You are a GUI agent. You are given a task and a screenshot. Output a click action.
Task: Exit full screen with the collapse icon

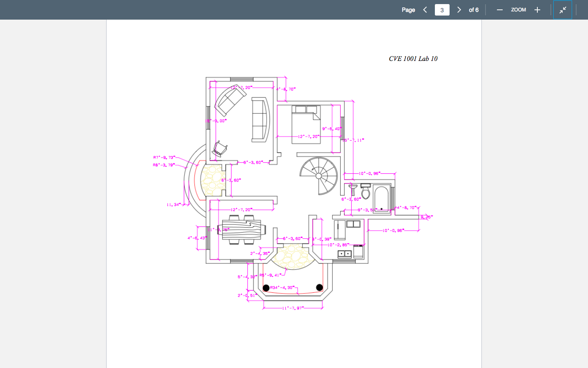563,10
